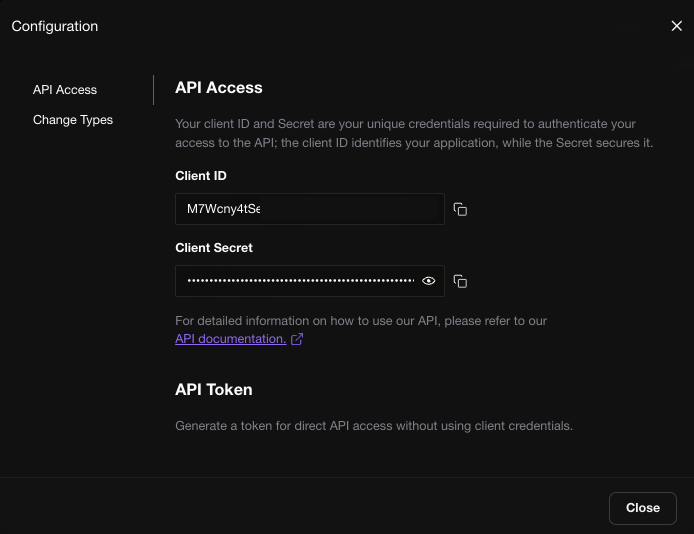This screenshot has width=694, height=534.
Task: Switch to the Change Types section
Action: coord(73,120)
